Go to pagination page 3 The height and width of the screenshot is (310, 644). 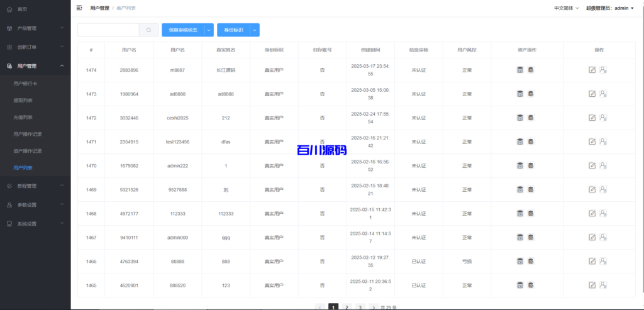coord(360,307)
